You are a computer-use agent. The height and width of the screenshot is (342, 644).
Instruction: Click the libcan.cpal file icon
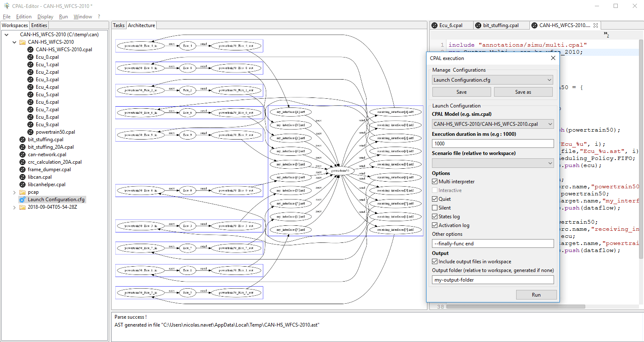tap(22, 177)
